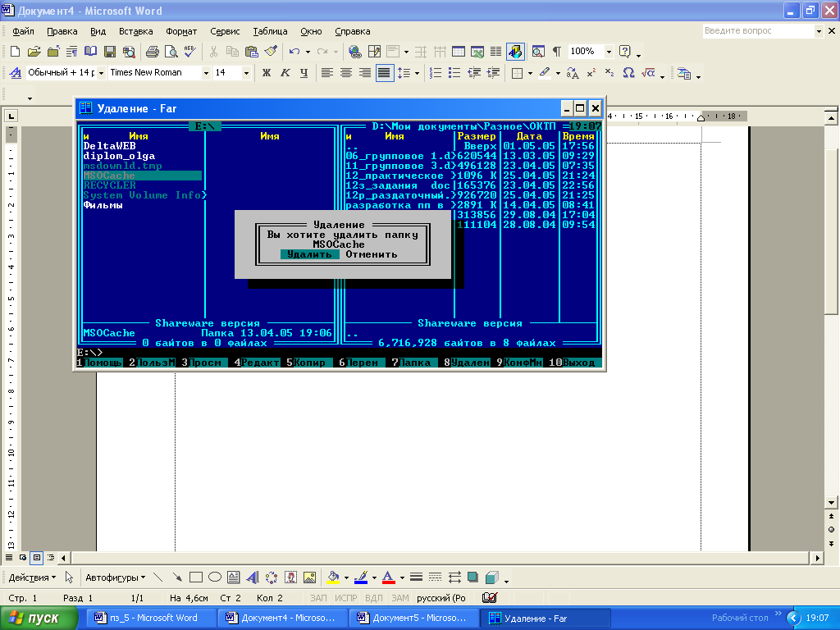Open the Times New Roman font dropdown
This screenshot has width=840, height=630.
206,73
